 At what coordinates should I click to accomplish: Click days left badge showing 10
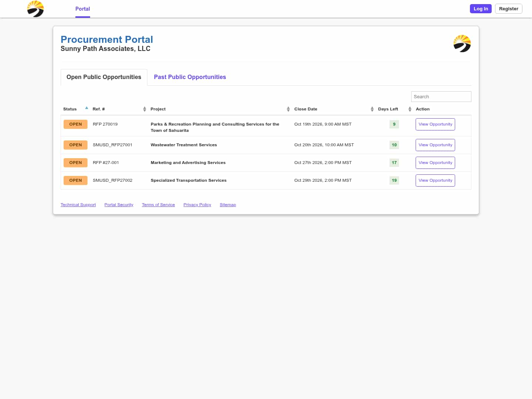(x=394, y=145)
